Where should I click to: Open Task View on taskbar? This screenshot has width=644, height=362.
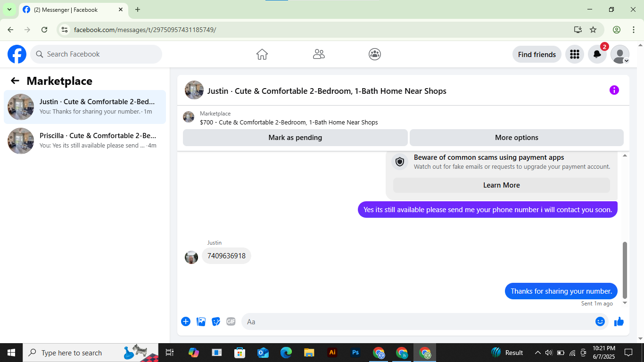pos(170,353)
